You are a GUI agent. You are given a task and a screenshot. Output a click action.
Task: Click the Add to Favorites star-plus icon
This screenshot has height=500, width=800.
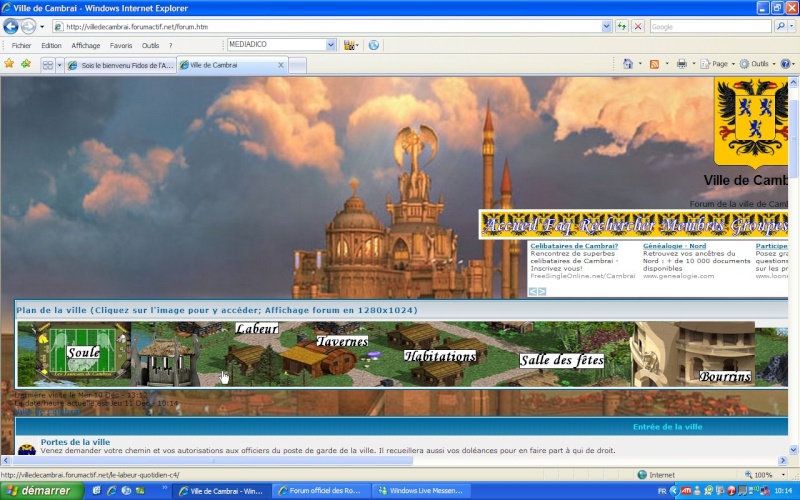[x=26, y=64]
